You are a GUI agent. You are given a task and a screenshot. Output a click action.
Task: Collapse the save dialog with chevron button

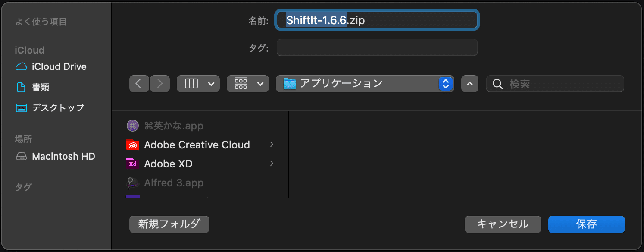click(x=470, y=84)
